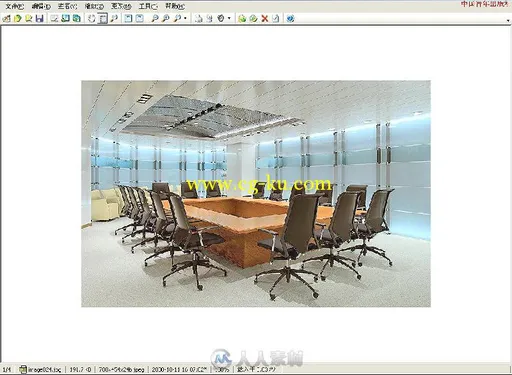This screenshot has width=512, height=375.
Task: Click the first blue page fit icon
Action: [128, 19]
